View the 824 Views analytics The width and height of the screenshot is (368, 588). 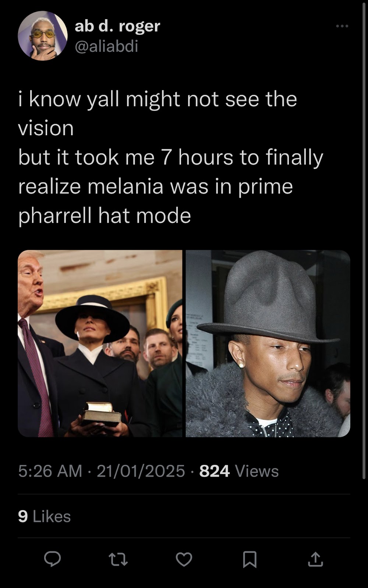tap(239, 471)
